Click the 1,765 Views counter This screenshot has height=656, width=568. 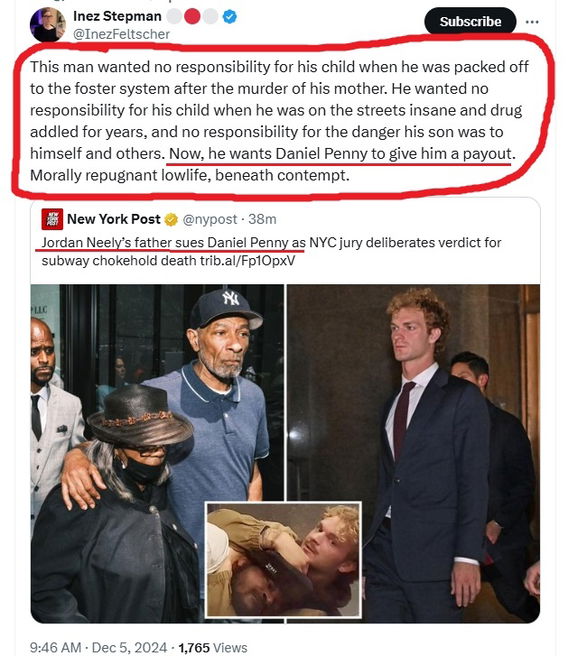213,647
